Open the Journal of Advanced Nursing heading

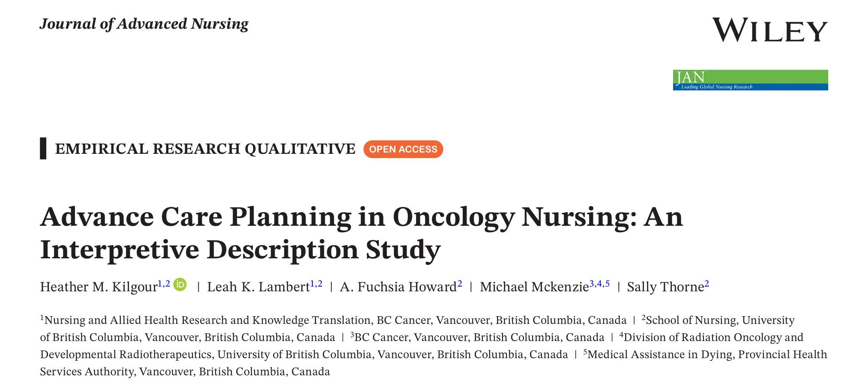pos(144,24)
